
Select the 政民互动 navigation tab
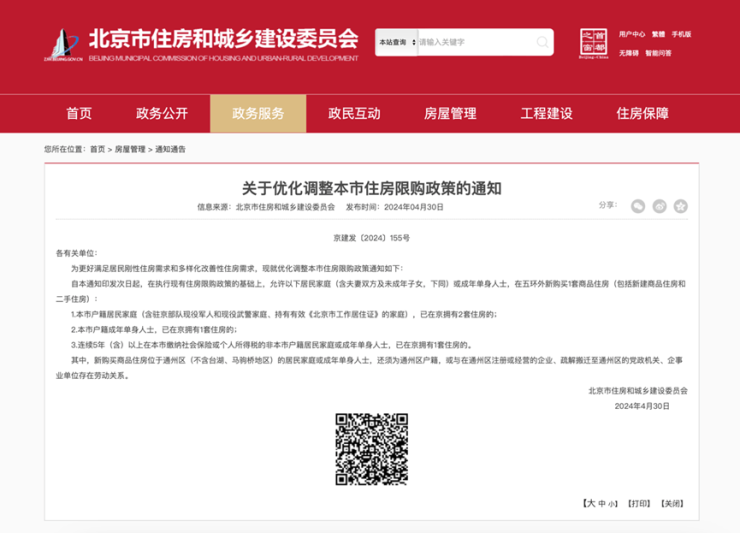tap(354, 113)
